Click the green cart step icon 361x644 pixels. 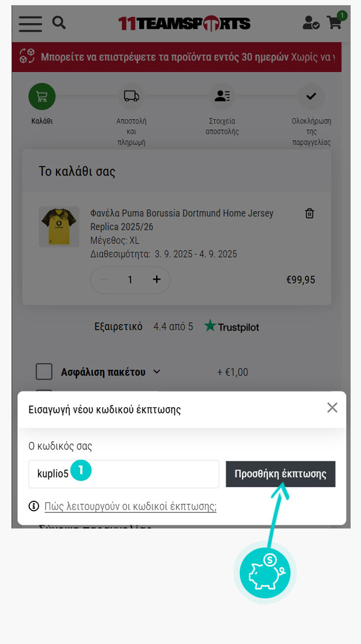coord(42,96)
